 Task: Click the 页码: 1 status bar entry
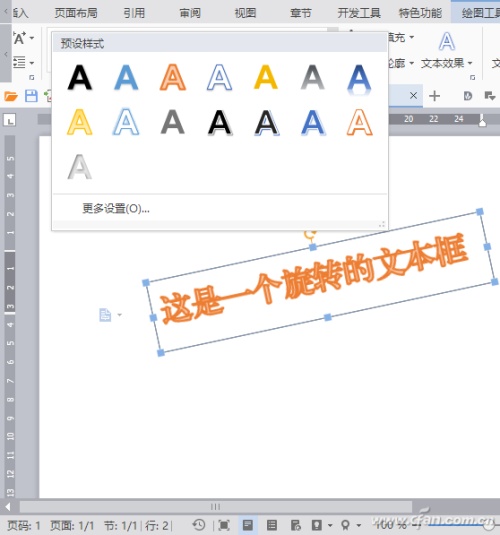click(24, 525)
